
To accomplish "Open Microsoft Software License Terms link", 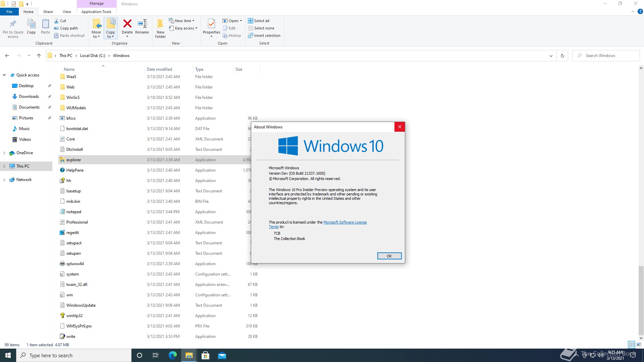I will pyautogui.click(x=345, y=222).
